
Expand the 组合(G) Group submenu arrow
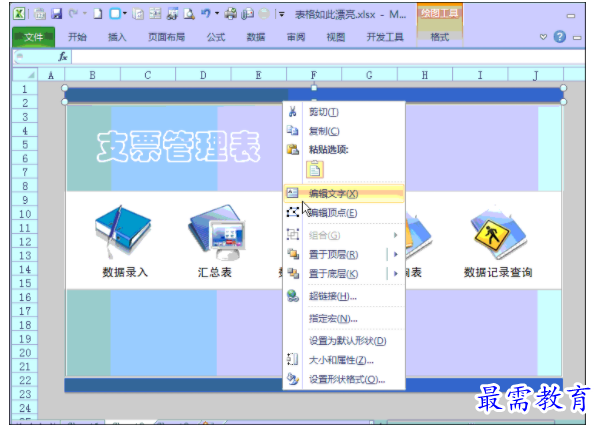pos(396,235)
